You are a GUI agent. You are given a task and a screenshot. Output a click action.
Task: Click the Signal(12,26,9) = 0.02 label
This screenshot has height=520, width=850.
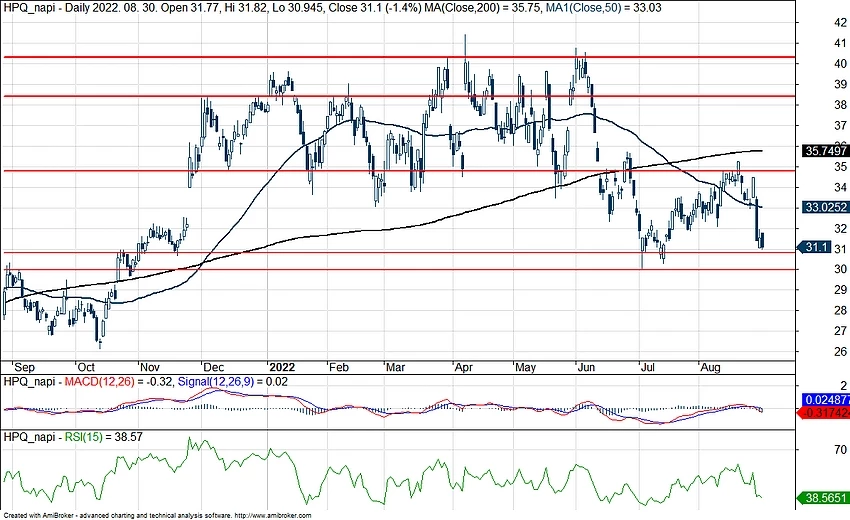point(233,382)
